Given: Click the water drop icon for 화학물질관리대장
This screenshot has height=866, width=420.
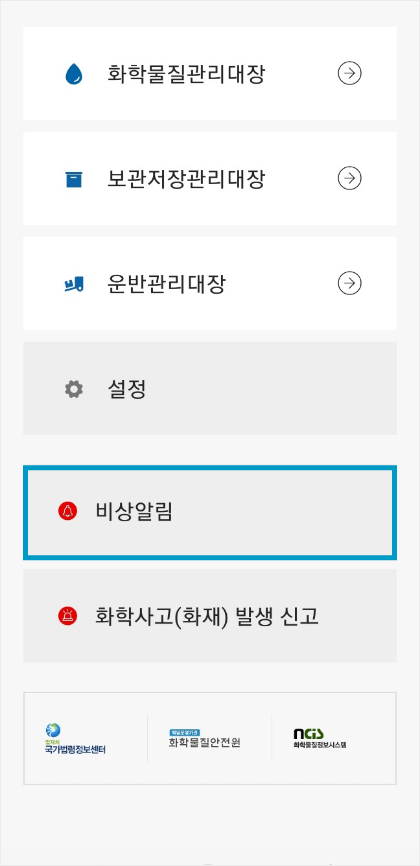Looking at the screenshot, I should tap(74, 73).
